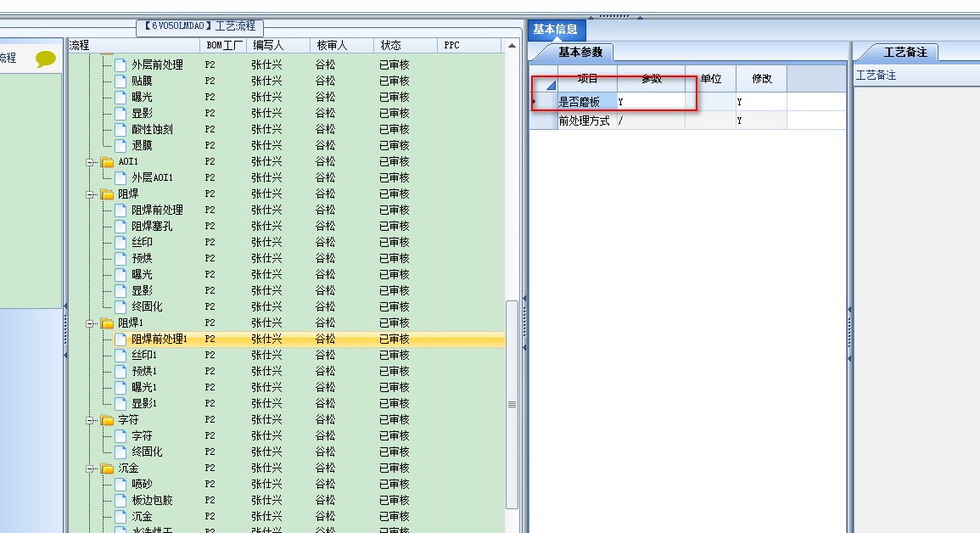Viewport: 980px width, 533px height.
Task: Sort by the 编写人 column header
Action: (279, 46)
